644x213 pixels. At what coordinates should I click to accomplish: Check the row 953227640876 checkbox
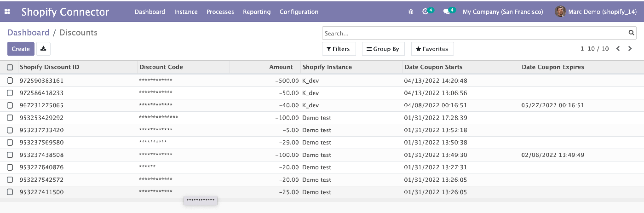click(10, 167)
